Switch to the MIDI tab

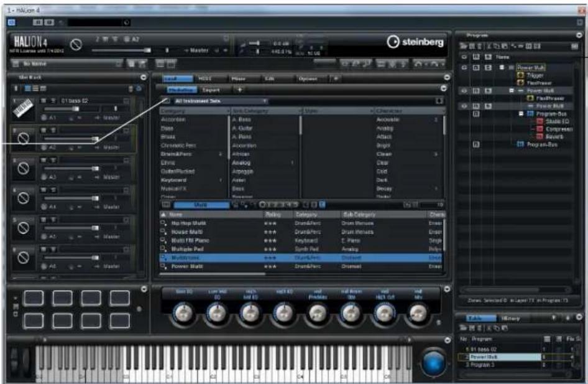pyautogui.click(x=204, y=78)
